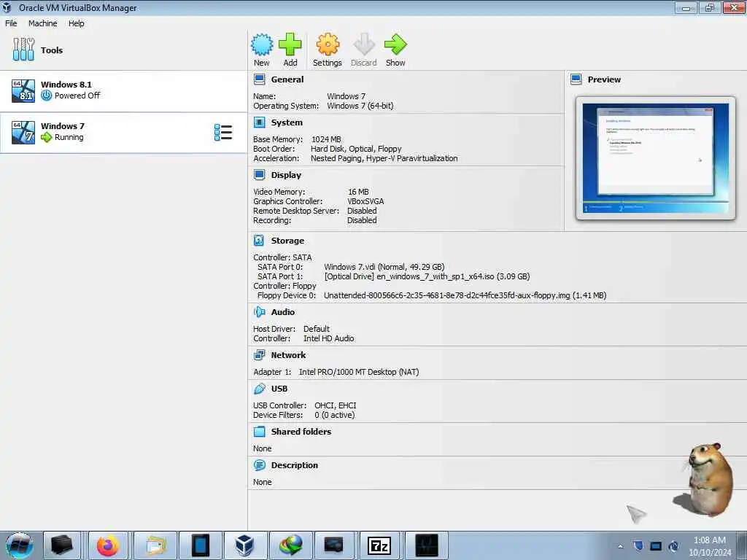Launch Firefox from the taskbar

point(108,545)
